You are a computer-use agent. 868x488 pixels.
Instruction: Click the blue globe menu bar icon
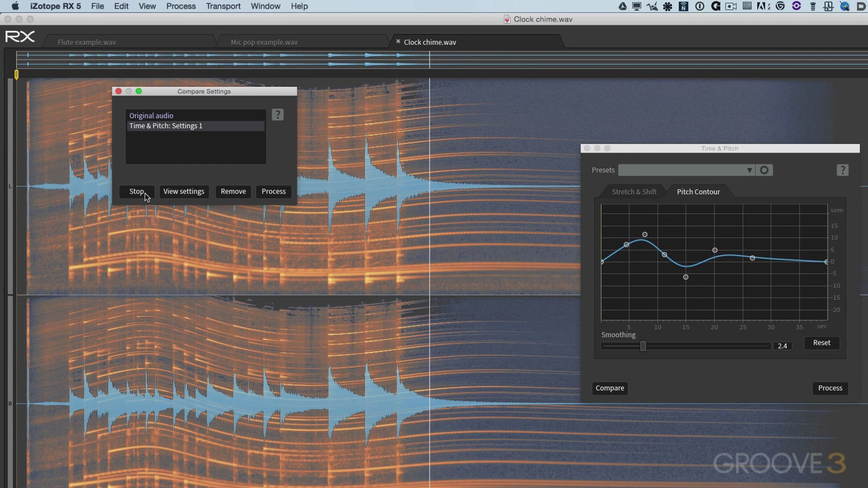(x=845, y=6)
